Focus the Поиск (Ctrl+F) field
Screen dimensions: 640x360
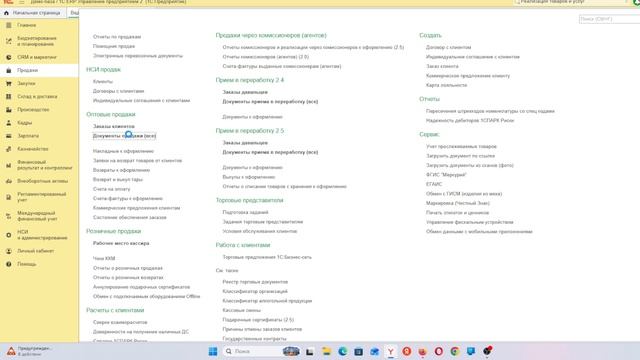click(x=609, y=19)
